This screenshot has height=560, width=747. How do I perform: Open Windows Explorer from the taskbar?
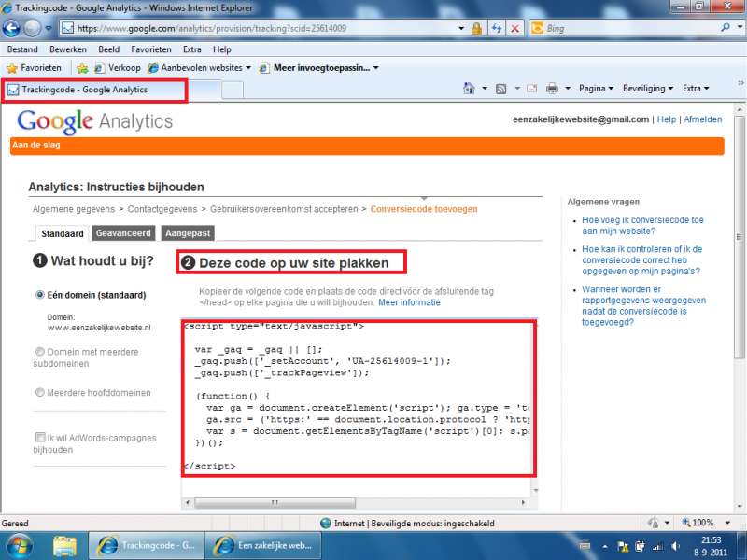(64, 544)
